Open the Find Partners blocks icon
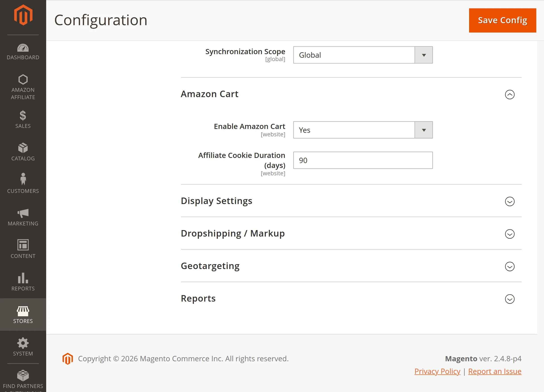 (23, 376)
